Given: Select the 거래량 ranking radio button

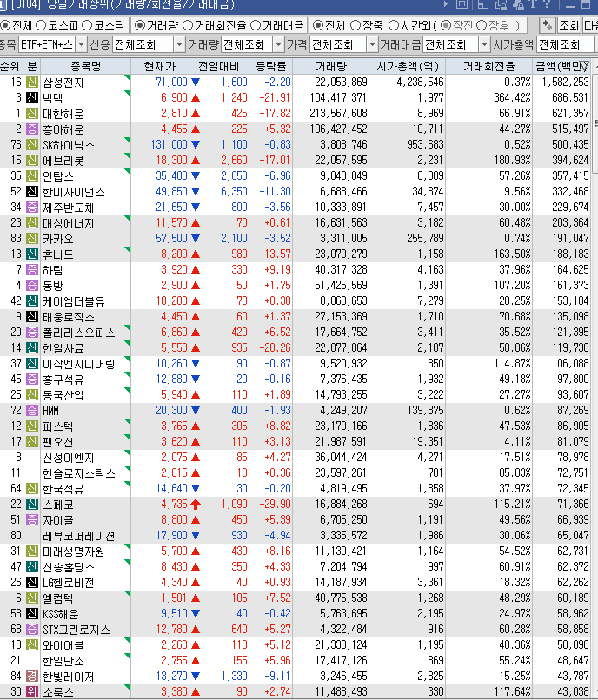Looking at the screenshot, I should 140,25.
